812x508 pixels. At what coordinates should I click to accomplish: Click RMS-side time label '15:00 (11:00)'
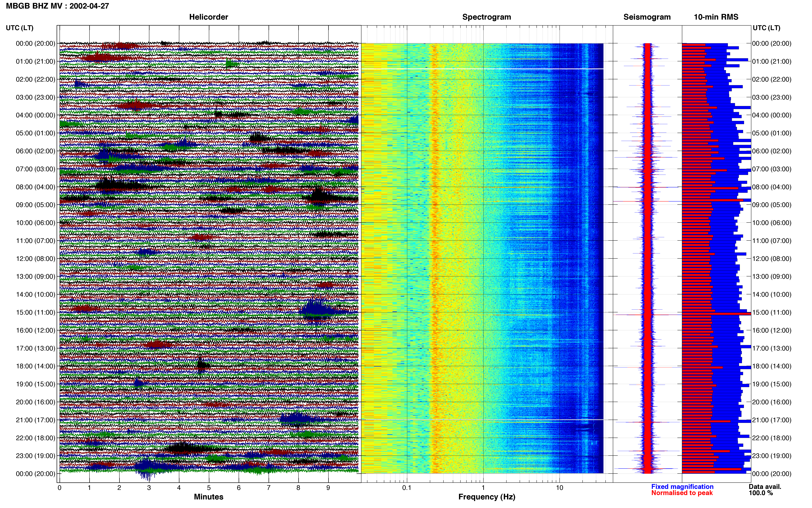point(772,313)
